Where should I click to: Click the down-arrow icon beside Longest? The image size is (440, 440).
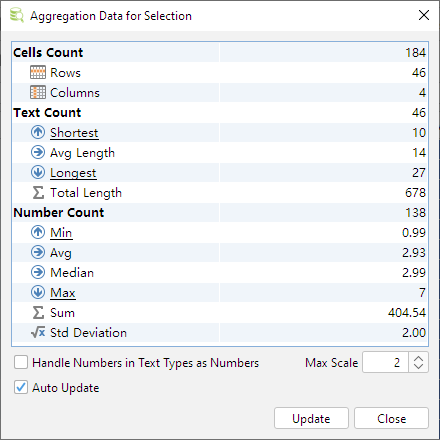[x=38, y=172]
